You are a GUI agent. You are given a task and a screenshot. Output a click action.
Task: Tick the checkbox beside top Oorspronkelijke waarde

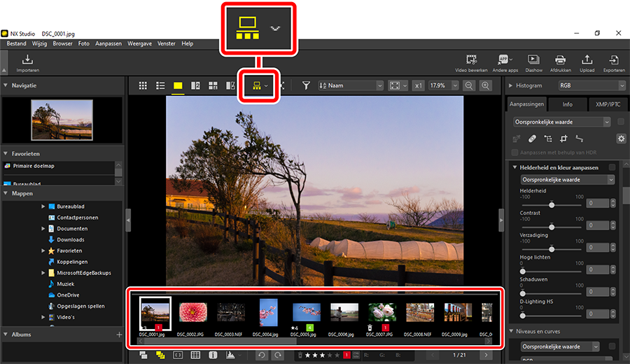(x=621, y=122)
